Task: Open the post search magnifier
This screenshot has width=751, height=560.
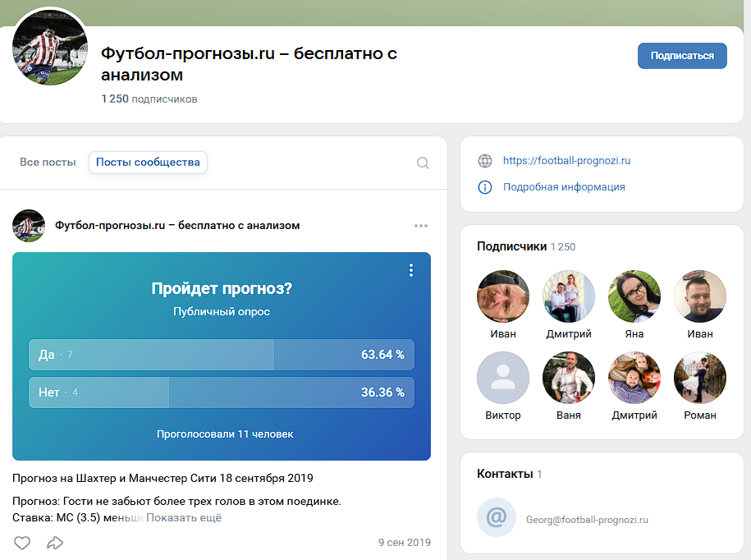Action: coord(423,163)
